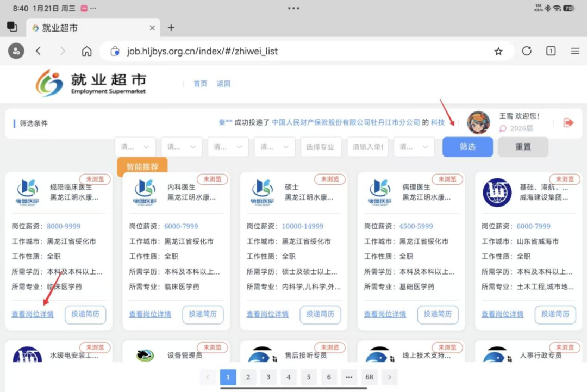
Task: Open 查看岗位详情 for 规陪临床医生
Action: pyautogui.click(x=33, y=314)
